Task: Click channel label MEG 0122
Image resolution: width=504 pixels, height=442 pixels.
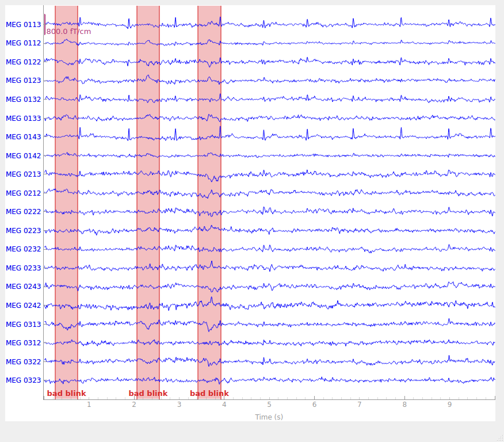Action: (x=24, y=62)
